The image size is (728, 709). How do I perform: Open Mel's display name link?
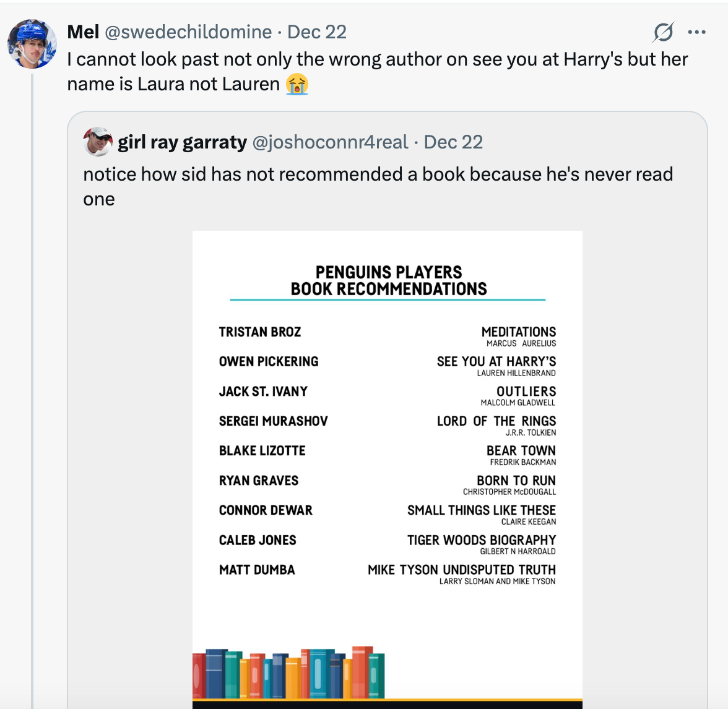83,32
